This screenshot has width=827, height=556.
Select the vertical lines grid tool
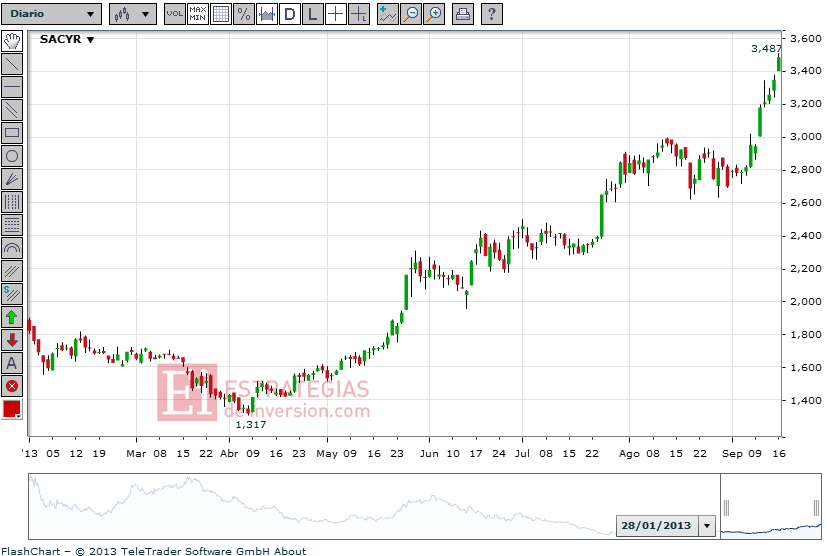click(x=12, y=202)
